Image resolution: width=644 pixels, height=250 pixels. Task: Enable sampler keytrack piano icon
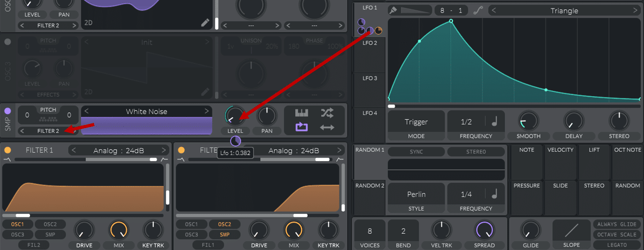[x=301, y=113]
